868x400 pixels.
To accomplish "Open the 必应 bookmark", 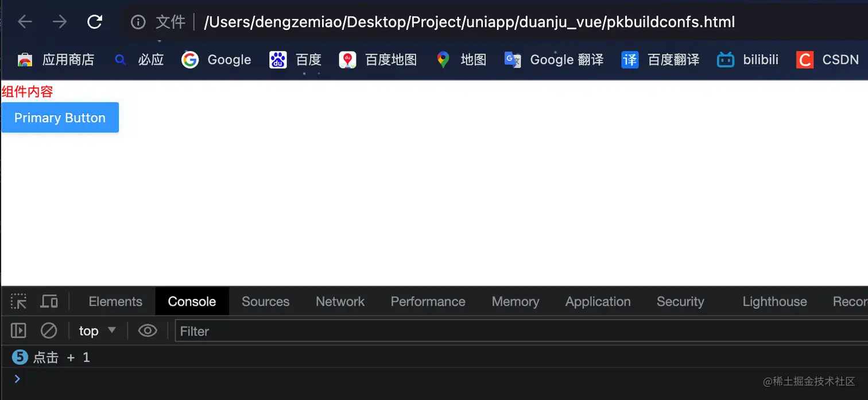I will [139, 60].
